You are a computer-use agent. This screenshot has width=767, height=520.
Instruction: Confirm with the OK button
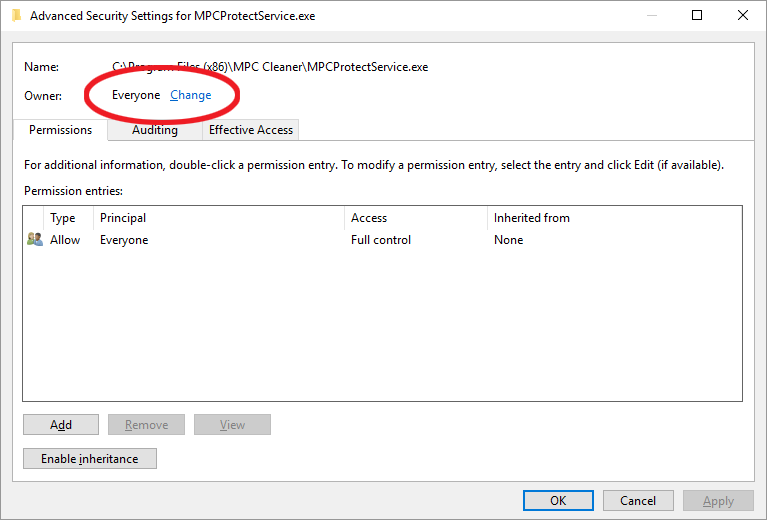click(558, 500)
